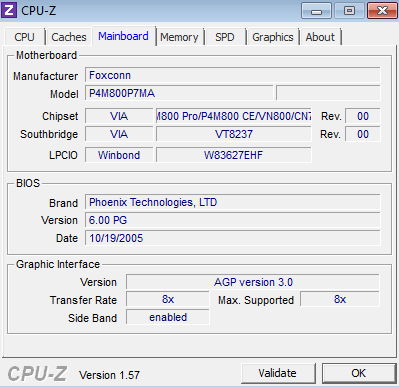Click the Max. Supported 8x field
The image size is (399, 387).
pyautogui.click(x=340, y=299)
